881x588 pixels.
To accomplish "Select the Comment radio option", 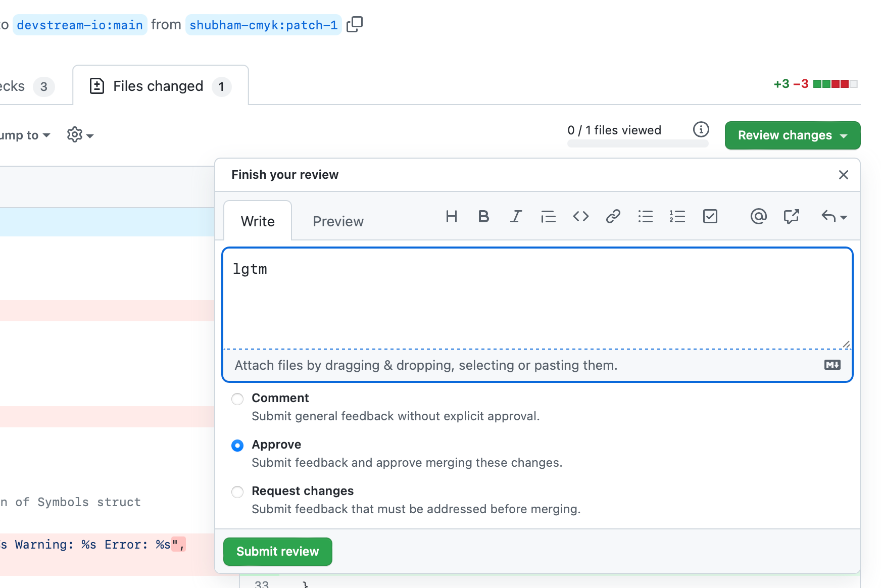I will [x=237, y=399].
